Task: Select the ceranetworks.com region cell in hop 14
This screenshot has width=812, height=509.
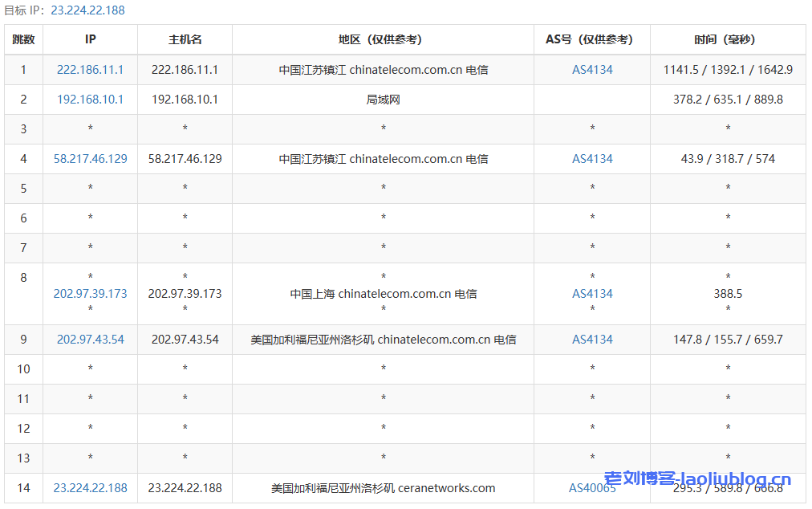Action: [x=383, y=488]
